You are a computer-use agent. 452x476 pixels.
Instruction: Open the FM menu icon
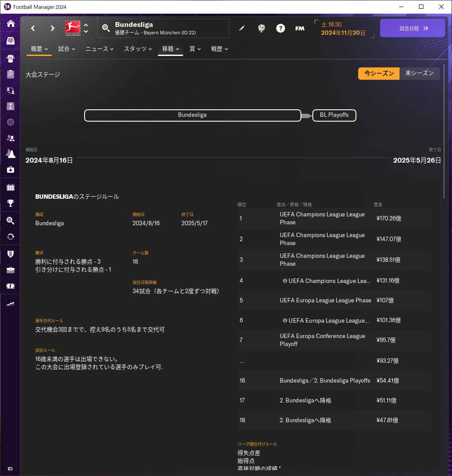pos(300,28)
